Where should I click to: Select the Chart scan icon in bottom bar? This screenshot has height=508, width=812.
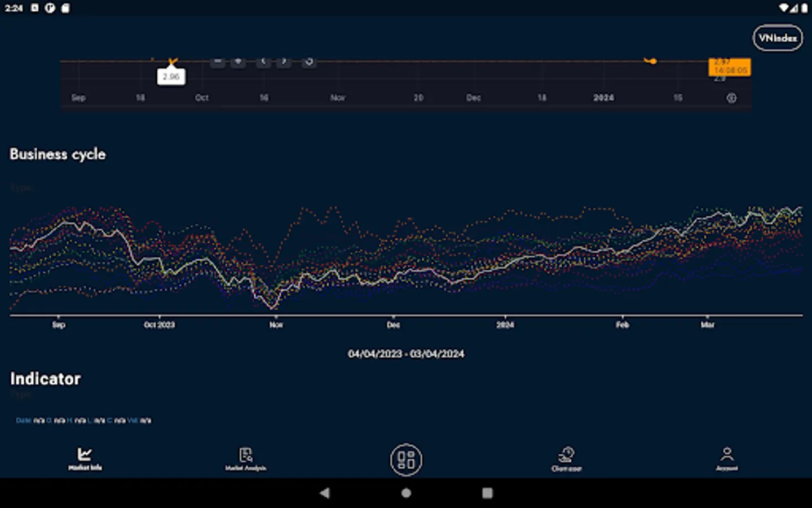[566, 458]
